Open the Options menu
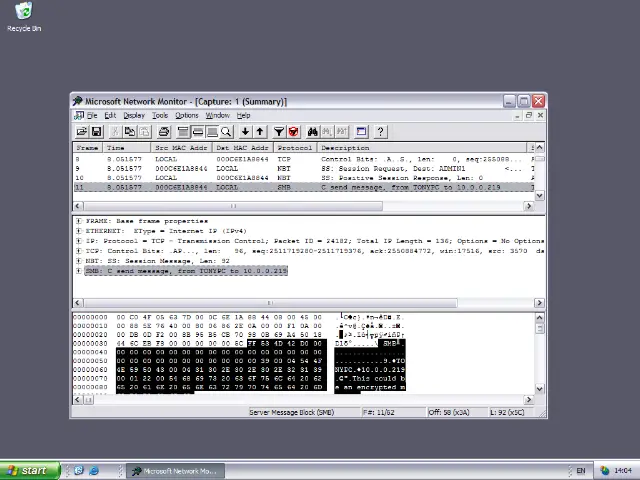The height and width of the screenshot is (480, 640). [187, 116]
